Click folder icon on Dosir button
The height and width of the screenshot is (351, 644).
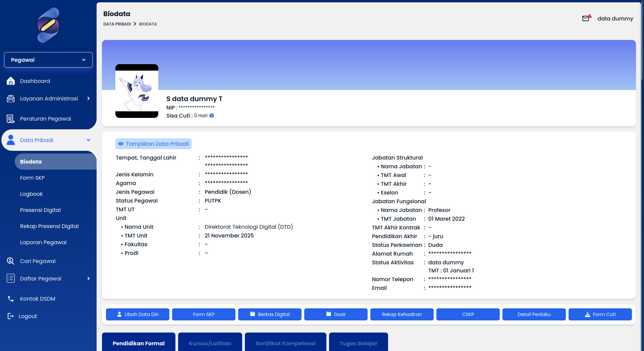[329, 314]
